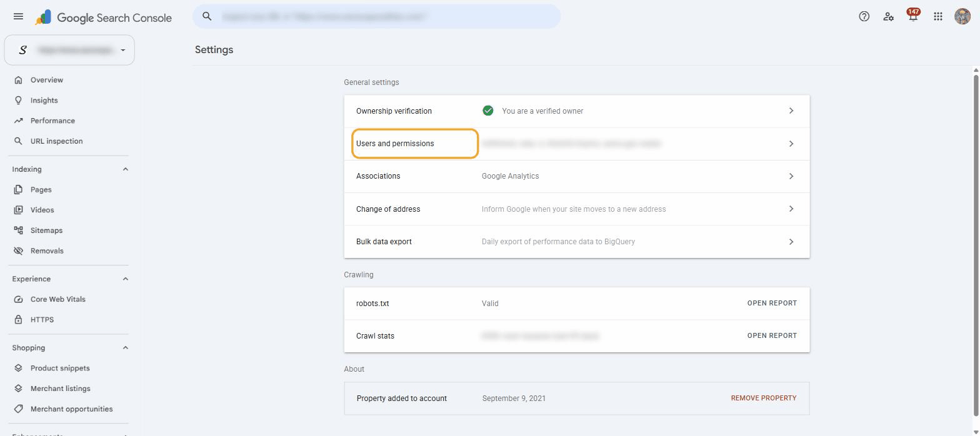Screen dimensions: 980x436
Task: Open the property selector dropdown
Action: (x=69, y=50)
